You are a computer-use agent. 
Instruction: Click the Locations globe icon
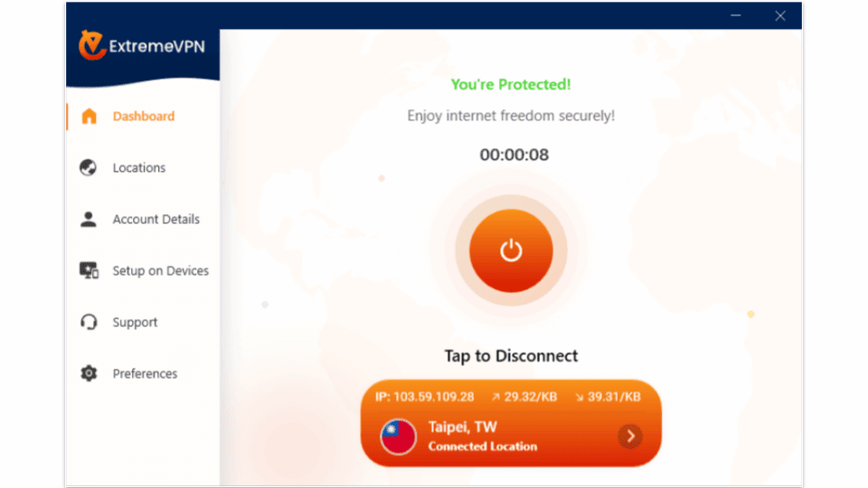coord(88,167)
